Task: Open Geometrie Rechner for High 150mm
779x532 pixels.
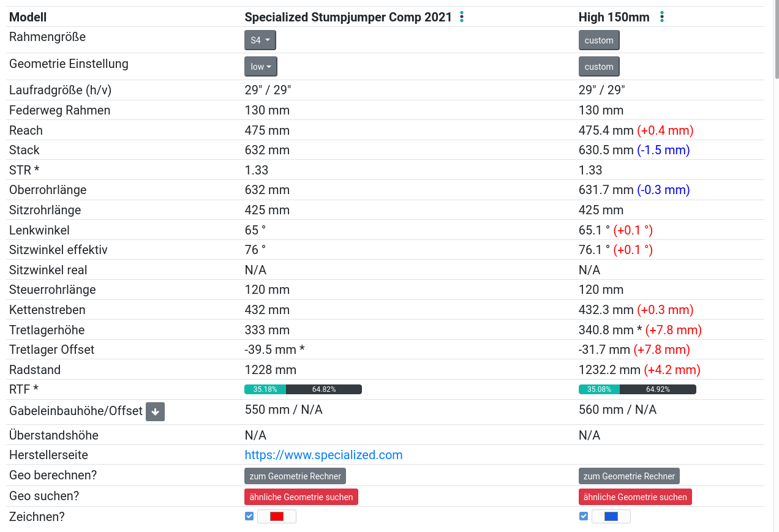Action: click(x=629, y=476)
